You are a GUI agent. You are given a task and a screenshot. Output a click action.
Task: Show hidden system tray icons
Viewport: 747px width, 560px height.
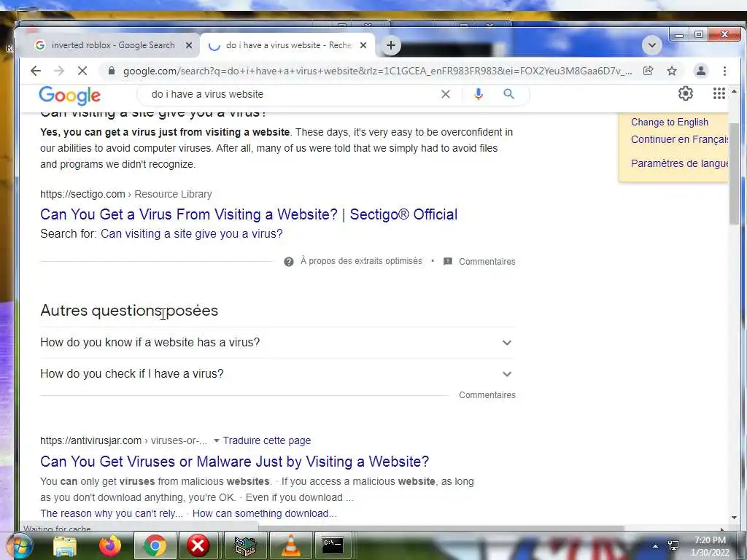(656, 546)
